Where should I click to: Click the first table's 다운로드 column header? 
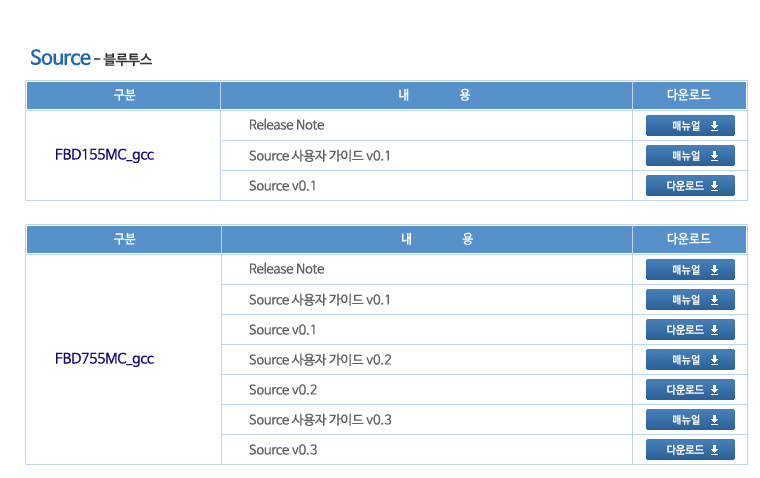coord(689,95)
